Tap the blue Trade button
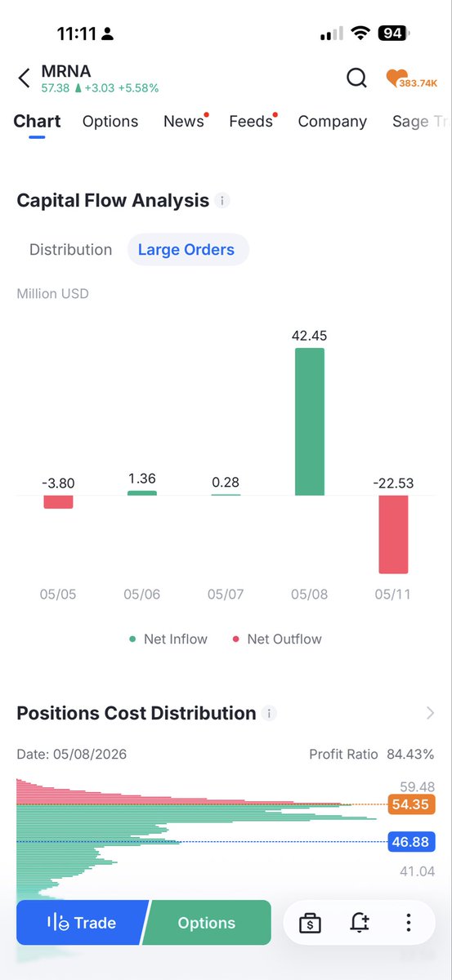This screenshot has height=980, width=452. coord(82,923)
